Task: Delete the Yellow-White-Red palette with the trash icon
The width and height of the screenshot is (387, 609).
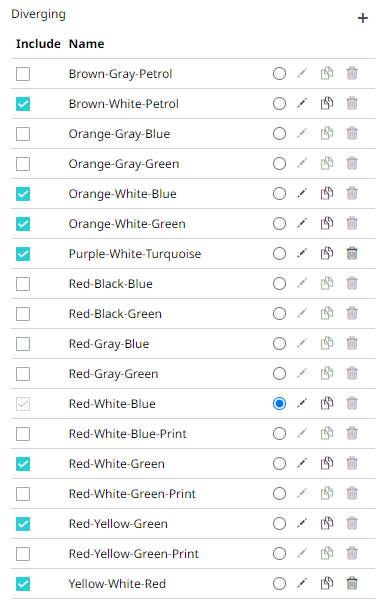Action: (x=352, y=583)
